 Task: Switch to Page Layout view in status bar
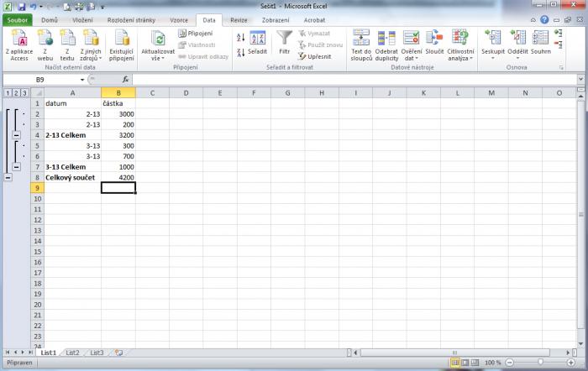(466, 363)
